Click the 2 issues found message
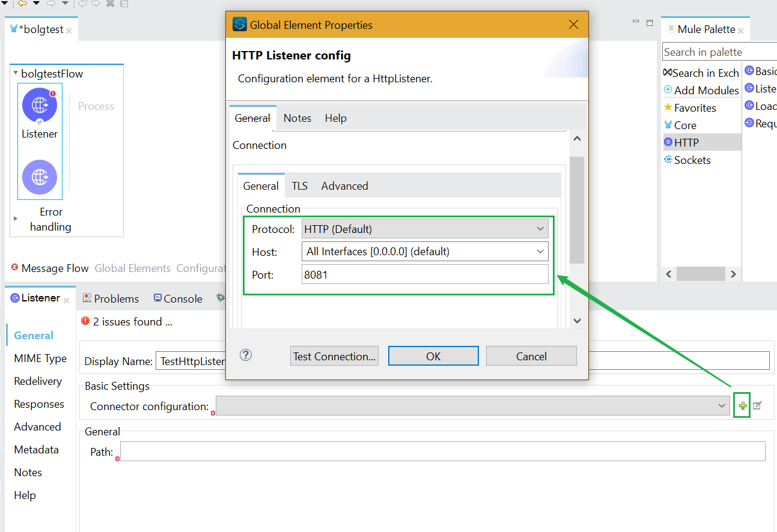Viewport: 777px width, 532px height. (127, 322)
